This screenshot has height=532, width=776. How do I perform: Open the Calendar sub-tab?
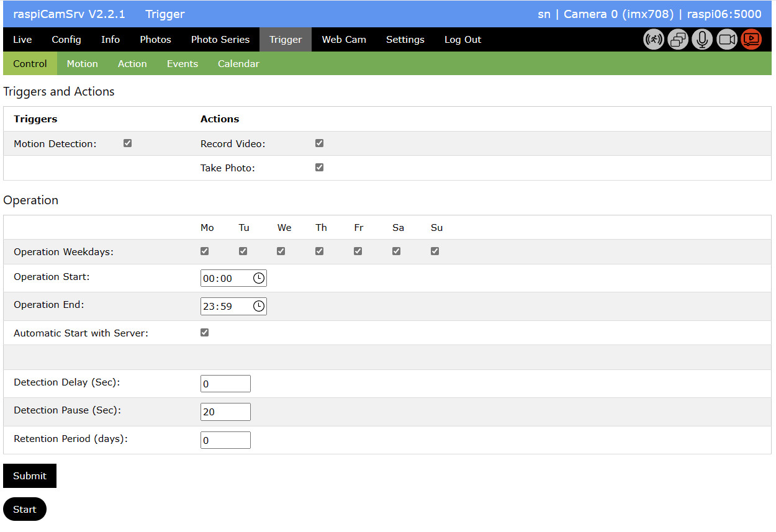(x=238, y=64)
